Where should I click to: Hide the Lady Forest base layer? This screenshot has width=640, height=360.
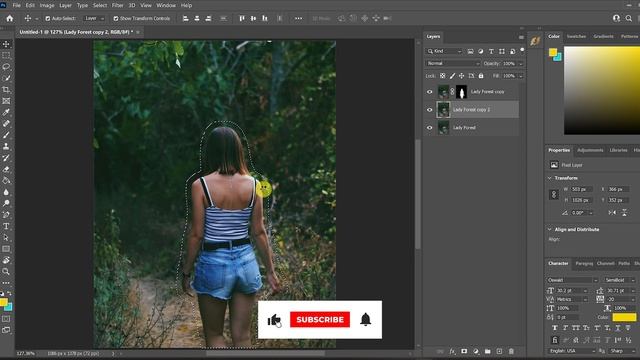click(429, 128)
